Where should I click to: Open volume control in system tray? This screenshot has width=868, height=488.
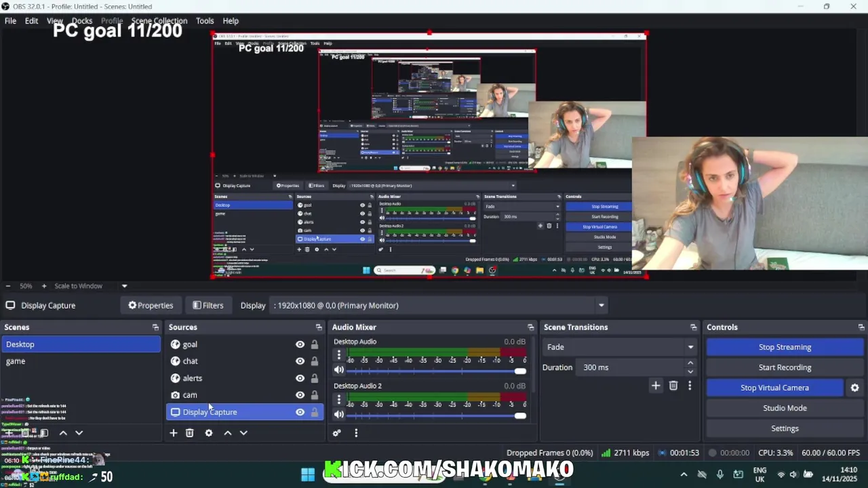[x=793, y=474]
